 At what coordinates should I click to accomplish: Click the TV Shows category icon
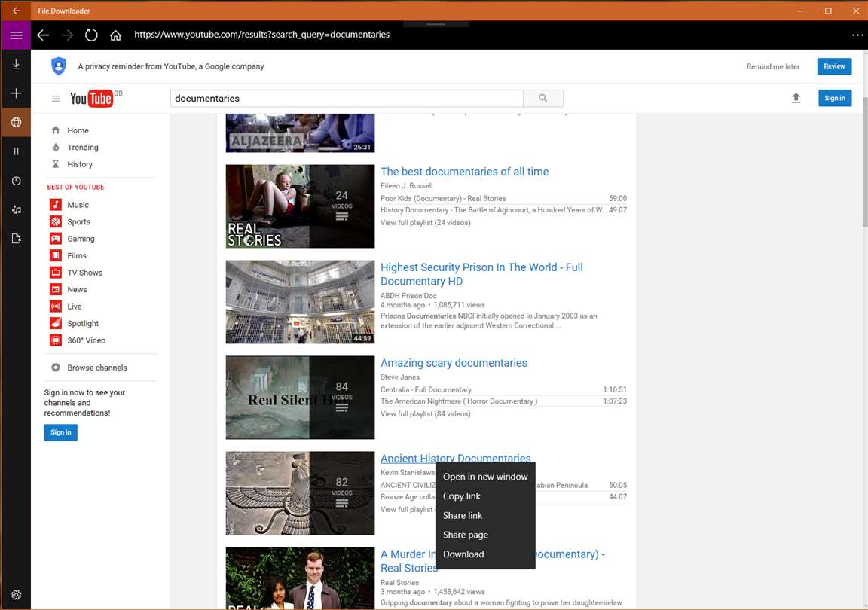pos(56,273)
